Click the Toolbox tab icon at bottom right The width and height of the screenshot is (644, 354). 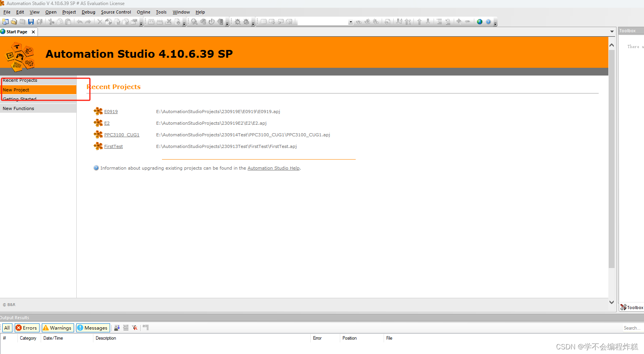pyautogui.click(x=623, y=307)
